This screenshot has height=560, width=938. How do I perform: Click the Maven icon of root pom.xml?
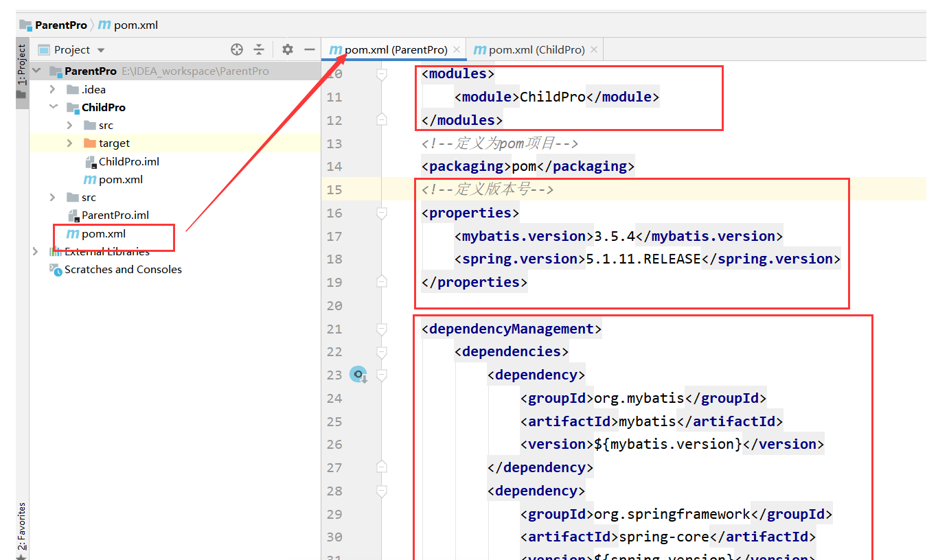[72, 234]
